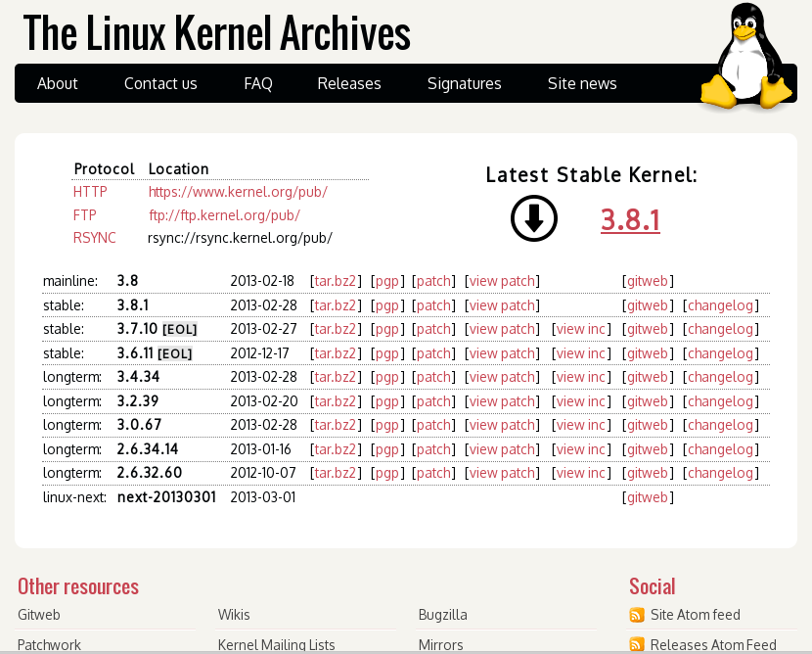Viewport: 812px width, 654px height.
Task: Open the Wikis resource link
Action: click(234, 615)
